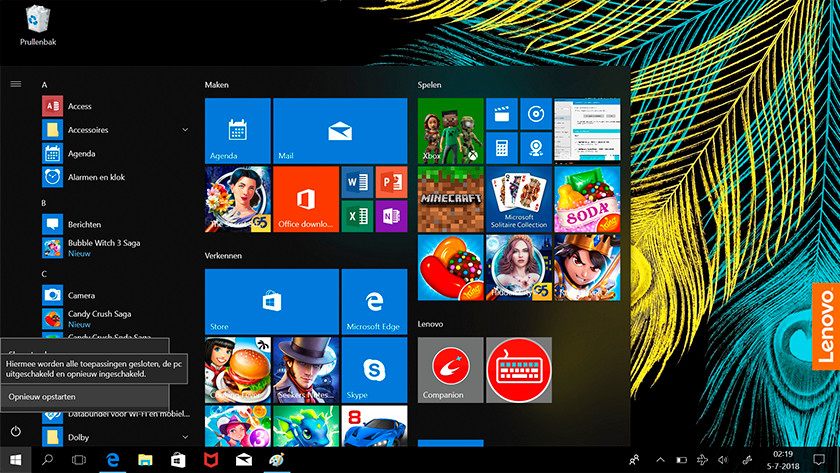840x473 pixels.
Task: Expand the Accessoires folder chevron
Action: 185,130
